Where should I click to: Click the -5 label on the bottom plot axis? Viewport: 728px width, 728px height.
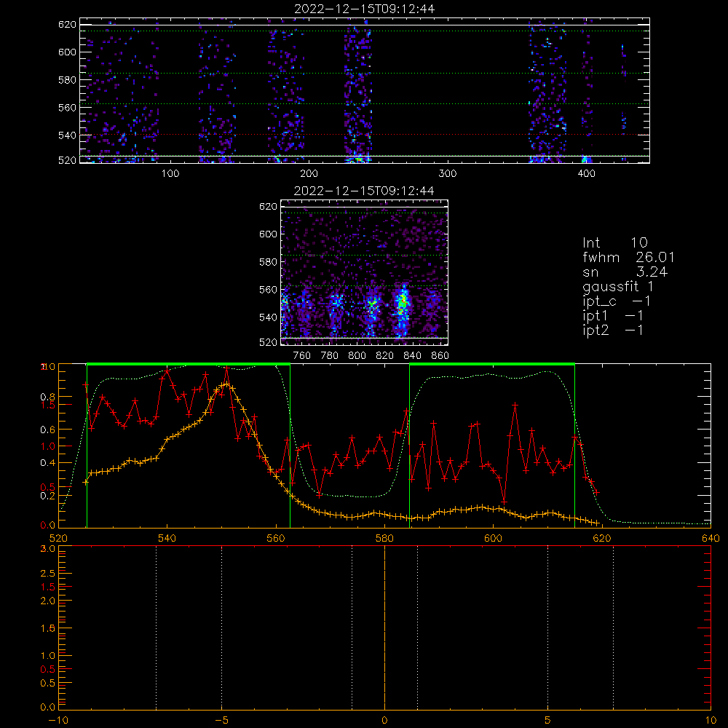[x=222, y=721]
